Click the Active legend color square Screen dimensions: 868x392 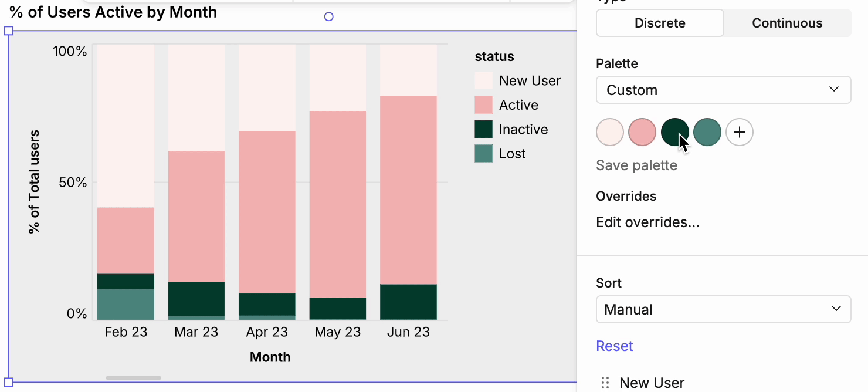(484, 105)
